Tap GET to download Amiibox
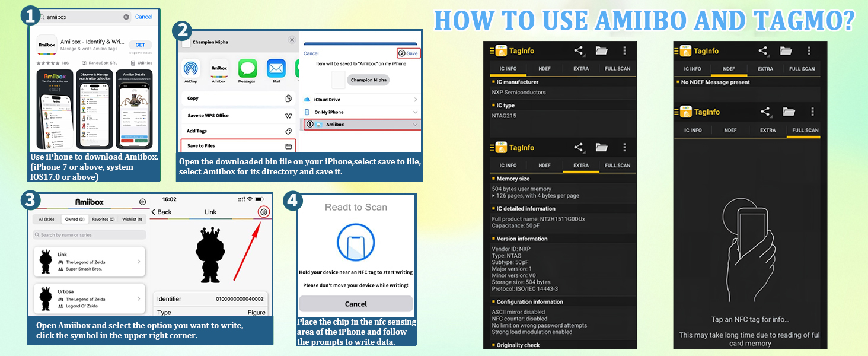The image size is (868, 356). tap(141, 45)
